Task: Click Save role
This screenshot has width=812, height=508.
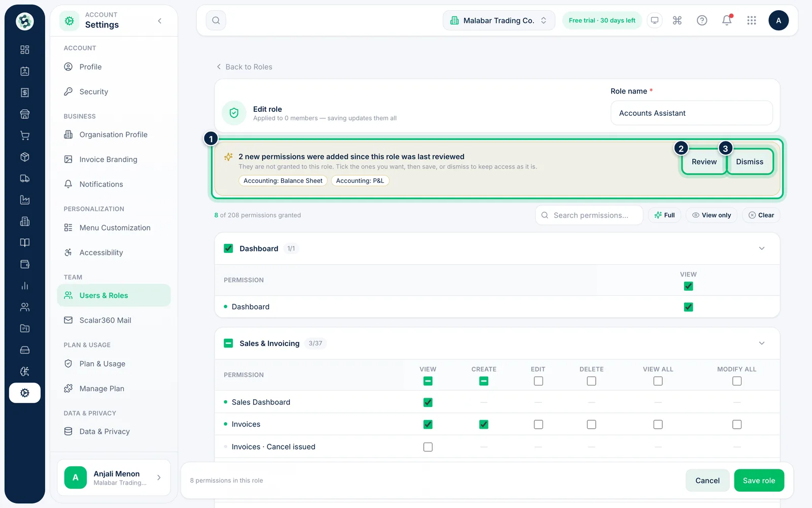Action: (759, 481)
